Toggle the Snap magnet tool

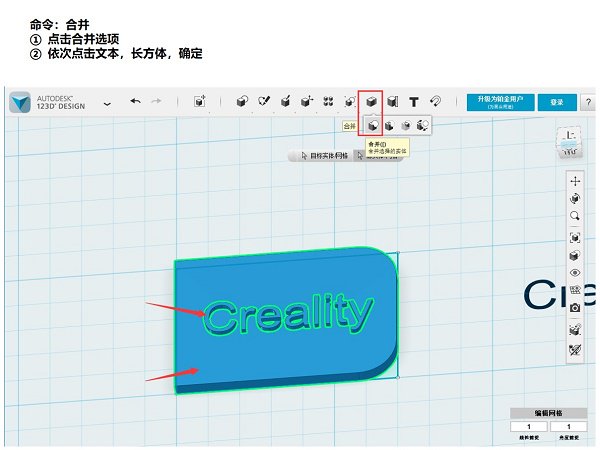(x=435, y=101)
